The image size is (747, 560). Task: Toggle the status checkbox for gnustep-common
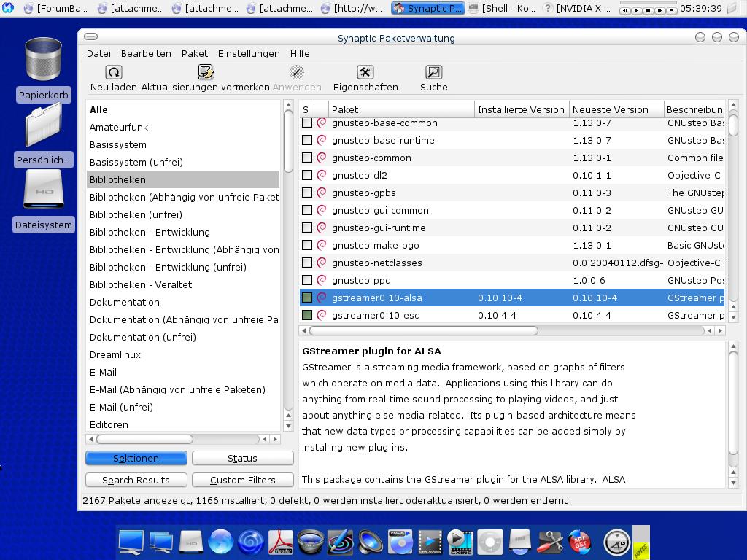(307, 157)
